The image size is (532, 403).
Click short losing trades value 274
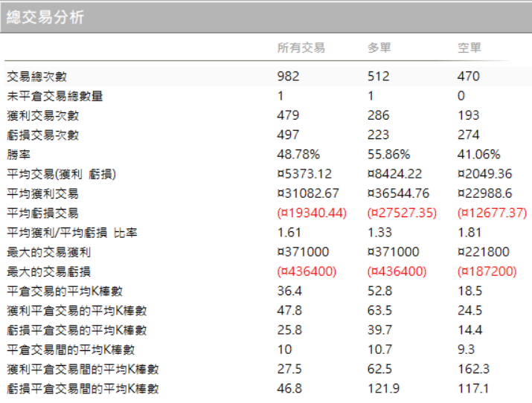click(469, 135)
